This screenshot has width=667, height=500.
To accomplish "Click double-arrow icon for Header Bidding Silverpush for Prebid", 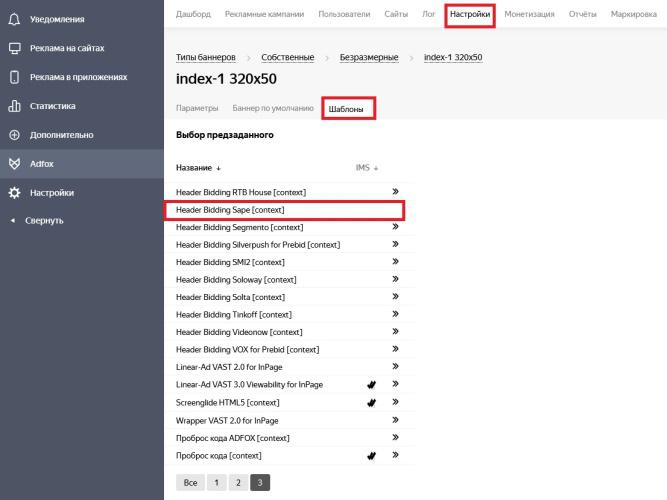I will pos(395,244).
